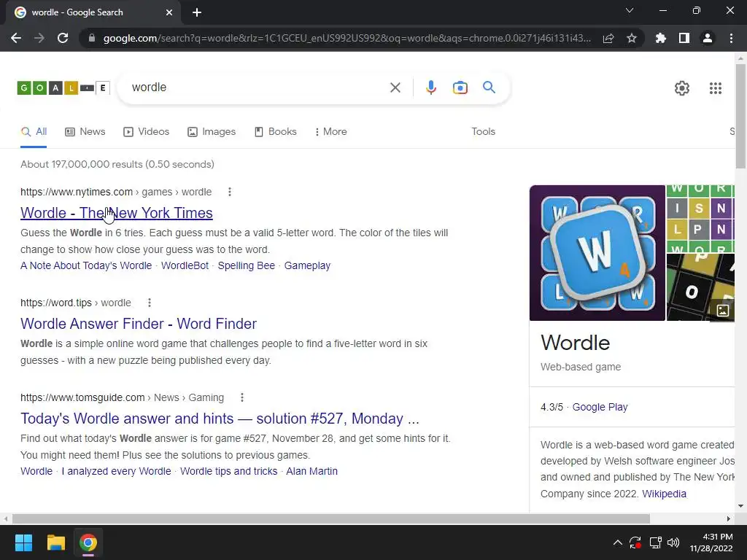Image resolution: width=747 pixels, height=560 pixels.
Task: Open Wordle tips and tricks sitelink
Action: [228, 472]
